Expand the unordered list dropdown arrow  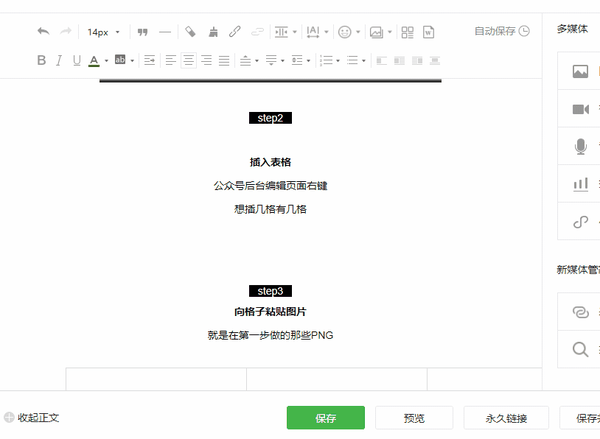364,61
